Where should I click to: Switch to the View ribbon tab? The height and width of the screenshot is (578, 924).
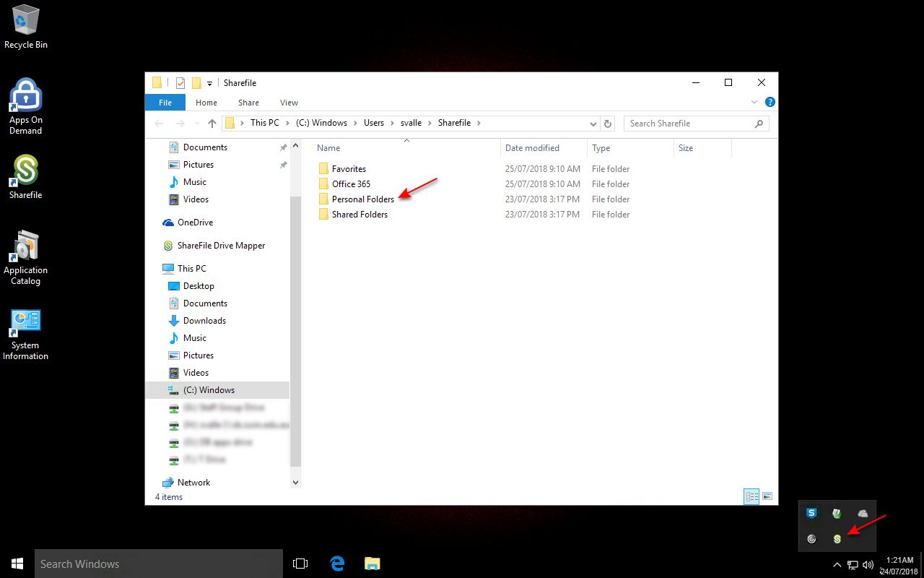coord(289,103)
